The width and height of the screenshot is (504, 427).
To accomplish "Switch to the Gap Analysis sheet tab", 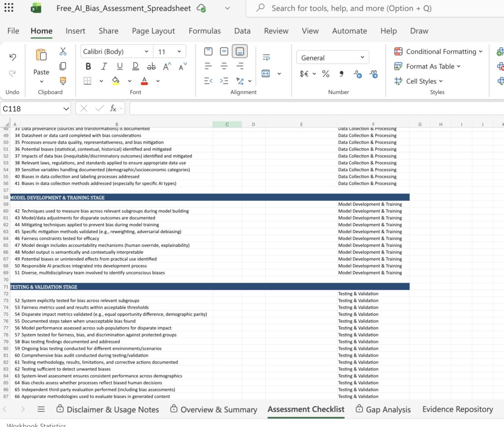I will click(387, 409).
